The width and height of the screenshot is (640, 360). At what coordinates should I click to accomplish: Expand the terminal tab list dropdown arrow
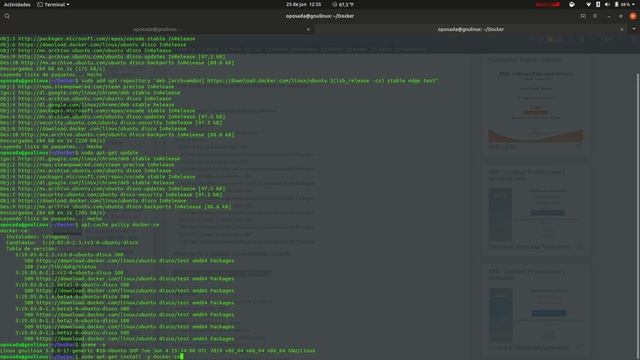tap(634, 29)
